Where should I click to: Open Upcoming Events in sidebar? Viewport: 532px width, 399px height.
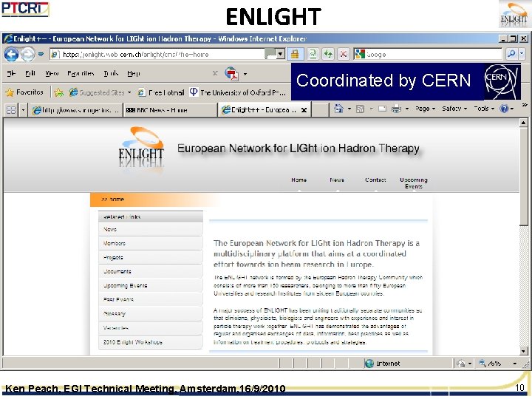pyautogui.click(x=151, y=286)
